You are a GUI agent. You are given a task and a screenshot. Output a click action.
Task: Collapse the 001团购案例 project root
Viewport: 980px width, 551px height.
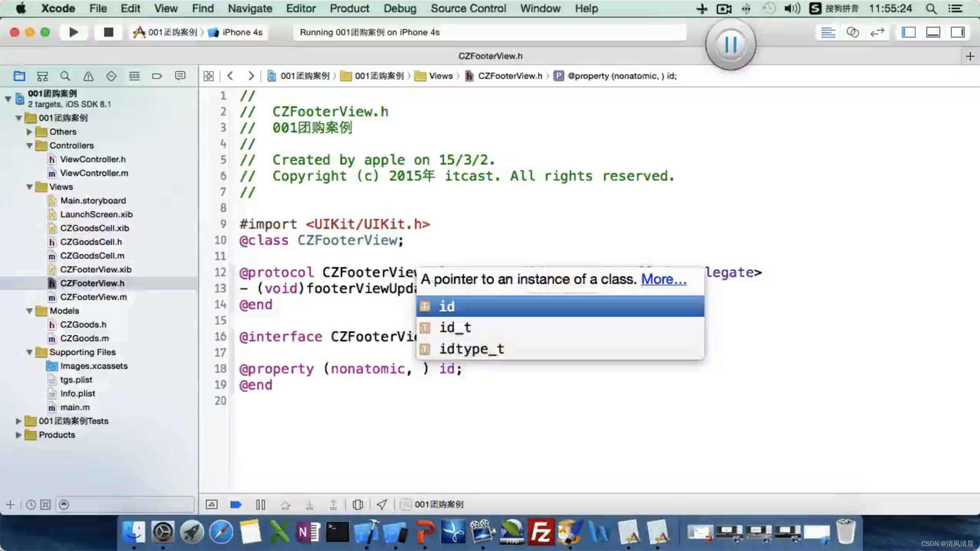point(8,99)
